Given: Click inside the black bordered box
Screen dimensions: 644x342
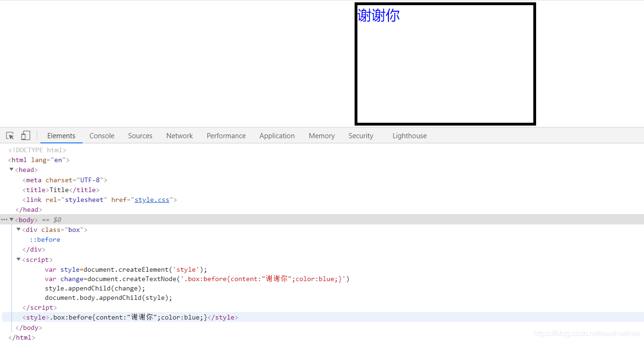Looking at the screenshot, I should 445,64.
